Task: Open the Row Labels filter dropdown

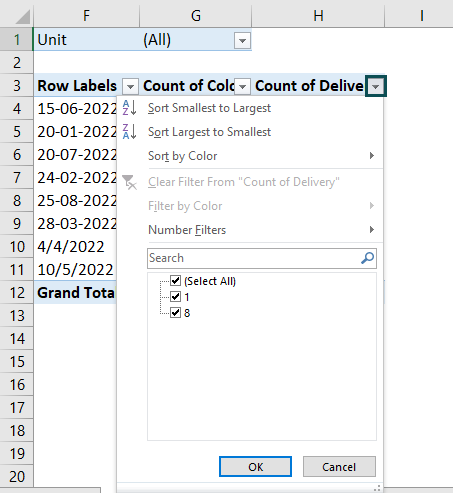Action: [130, 87]
